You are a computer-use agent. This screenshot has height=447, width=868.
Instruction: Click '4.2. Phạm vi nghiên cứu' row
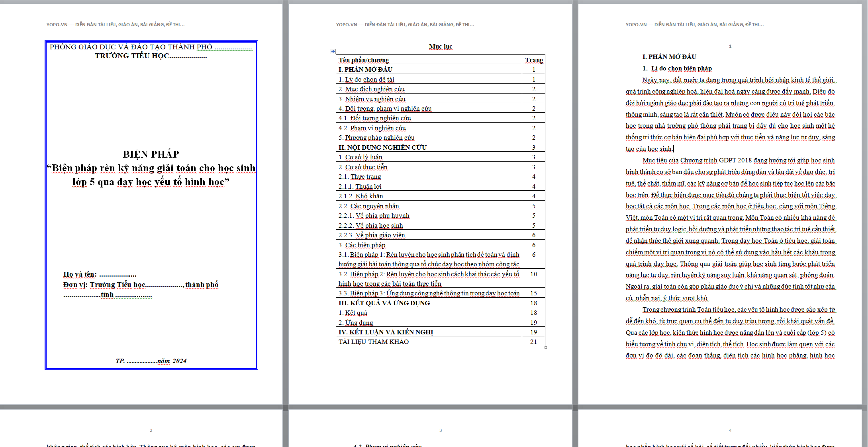(441, 128)
